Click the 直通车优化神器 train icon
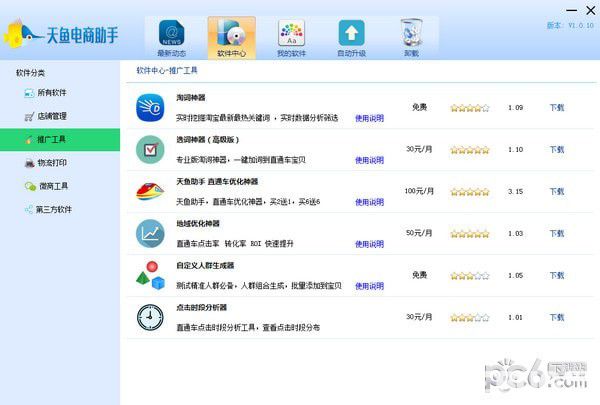Viewport: 600px width, 405px height. pyautogui.click(x=150, y=191)
